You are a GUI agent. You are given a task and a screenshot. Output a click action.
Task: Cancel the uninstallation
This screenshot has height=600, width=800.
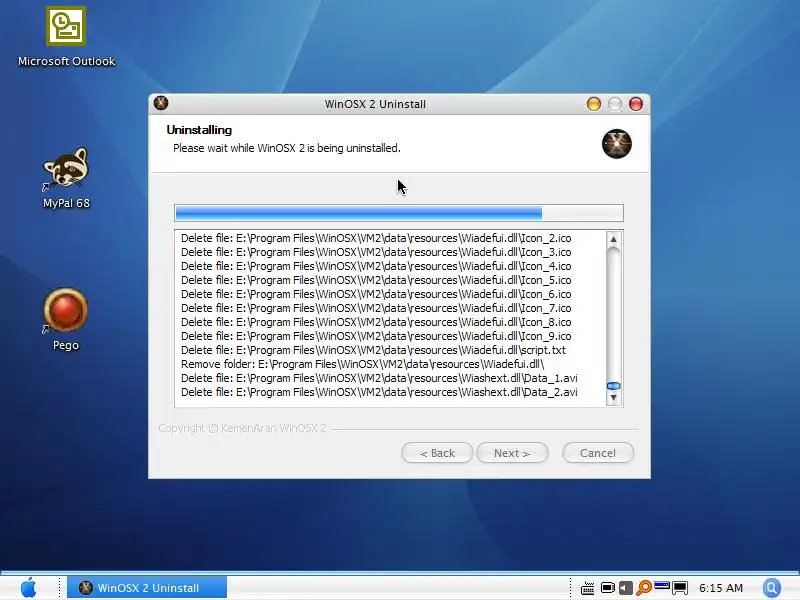[598, 453]
